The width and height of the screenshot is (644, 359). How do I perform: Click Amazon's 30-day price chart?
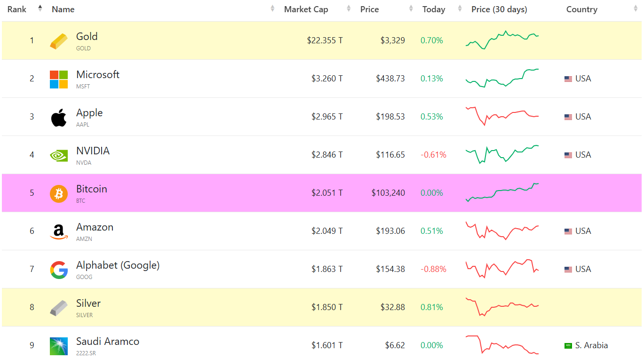click(502, 231)
